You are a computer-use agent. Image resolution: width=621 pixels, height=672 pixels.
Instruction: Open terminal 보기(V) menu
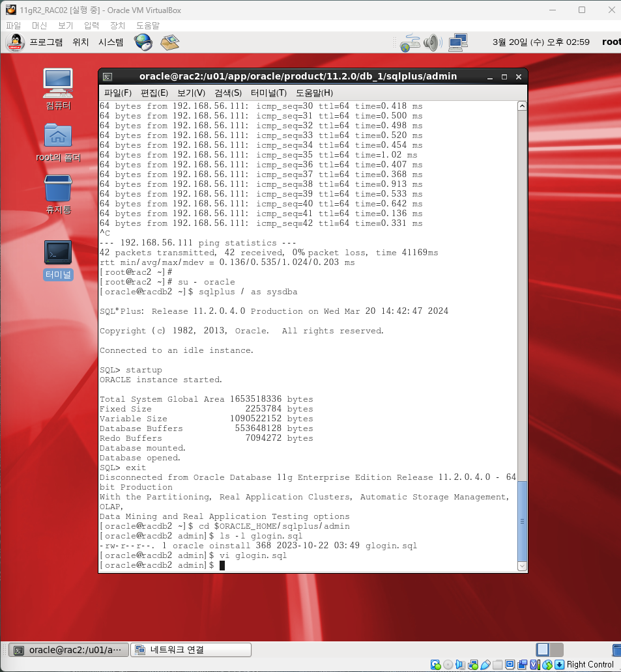tap(192, 93)
